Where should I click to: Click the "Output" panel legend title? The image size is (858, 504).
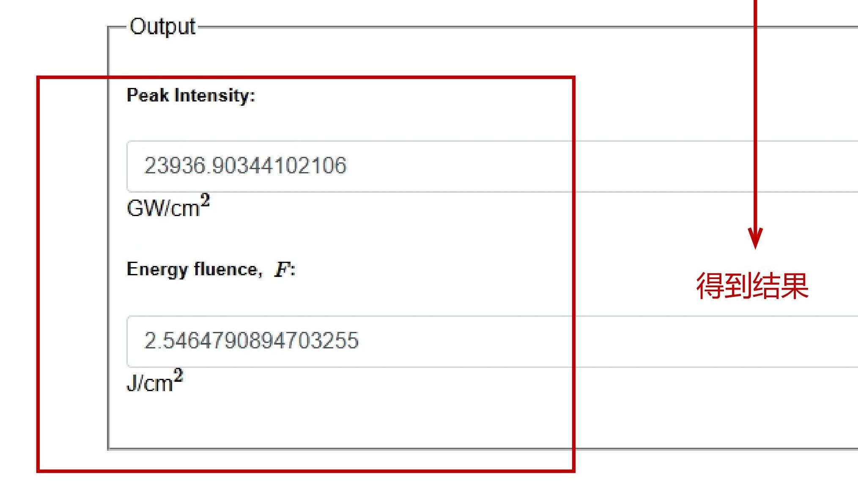point(162,27)
